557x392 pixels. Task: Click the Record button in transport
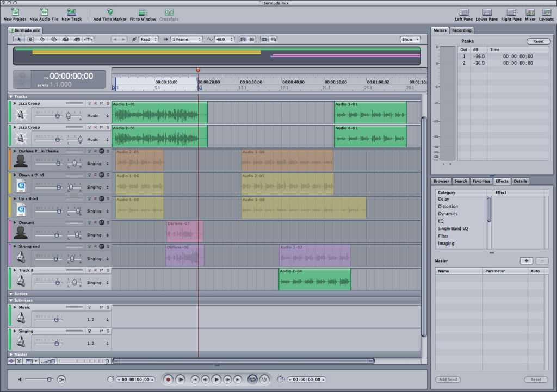[169, 379]
